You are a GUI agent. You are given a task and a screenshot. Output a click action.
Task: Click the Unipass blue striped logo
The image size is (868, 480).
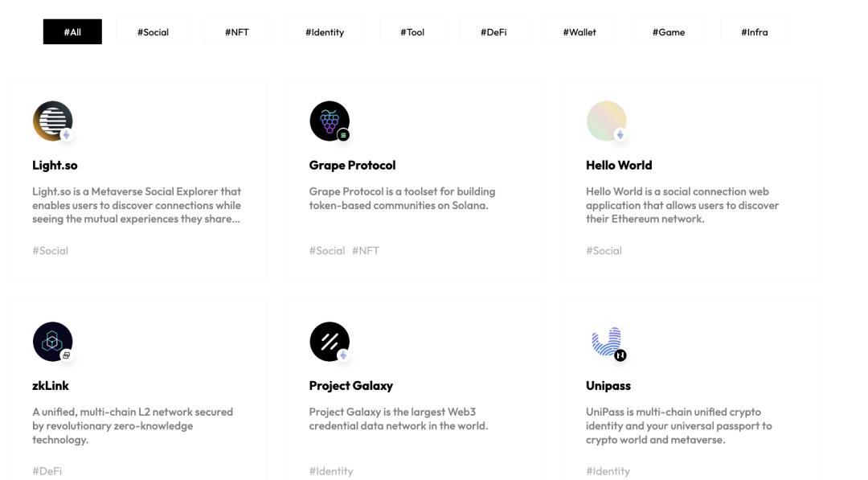[606, 341]
